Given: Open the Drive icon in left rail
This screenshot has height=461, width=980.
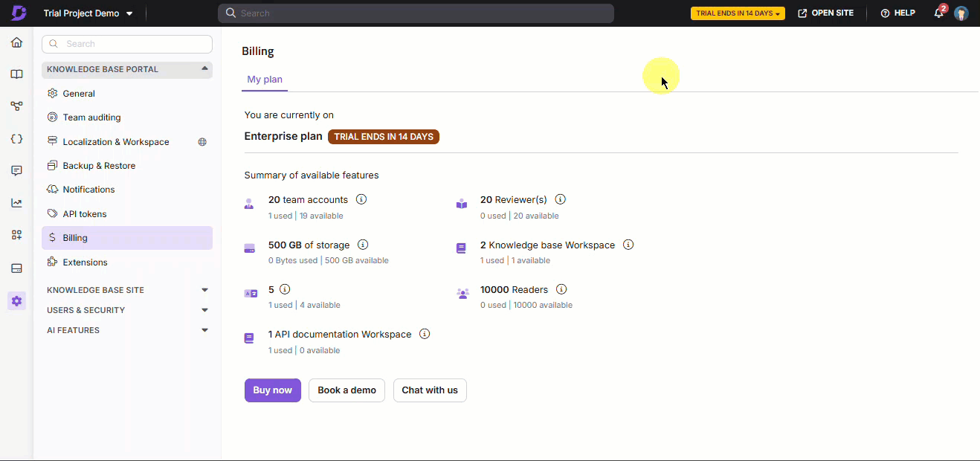Looking at the screenshot, I should coord(16,268).
